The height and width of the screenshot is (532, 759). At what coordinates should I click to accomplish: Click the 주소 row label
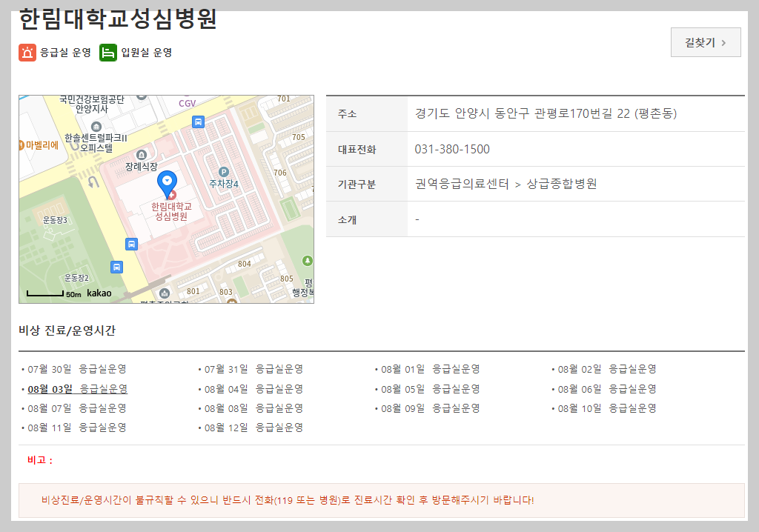coord(347,114)
